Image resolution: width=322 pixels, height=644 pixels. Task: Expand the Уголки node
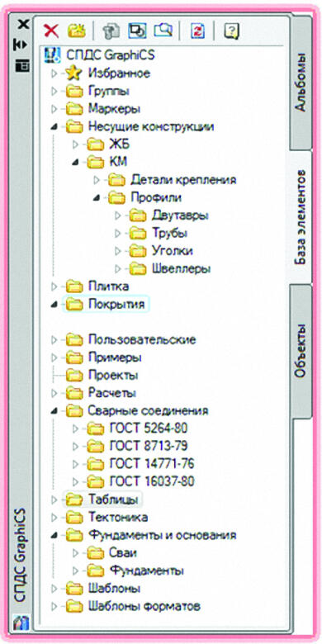point(118,250)
